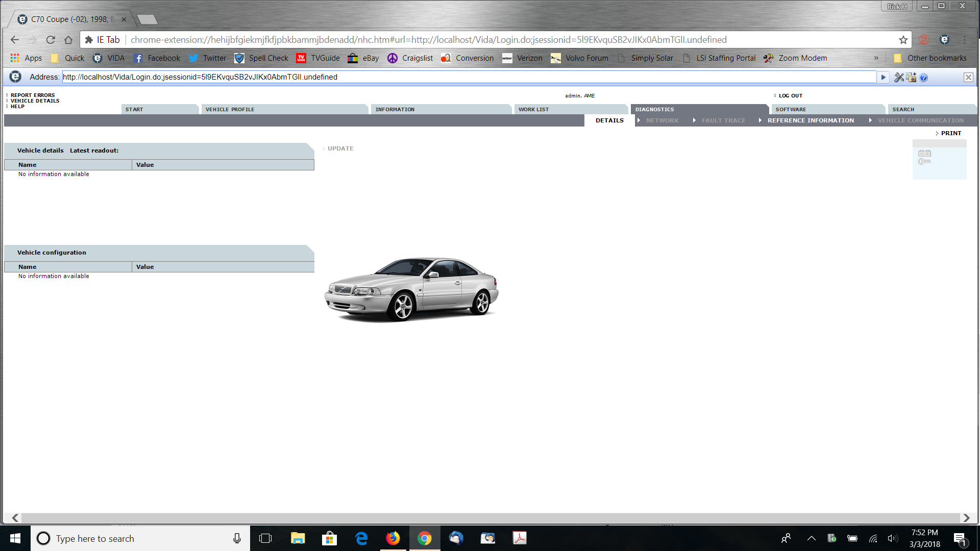Viewport: 980px width, 551px height.
Task: Click the Print link
Action: pyautogui.click(x=951, y=133)
